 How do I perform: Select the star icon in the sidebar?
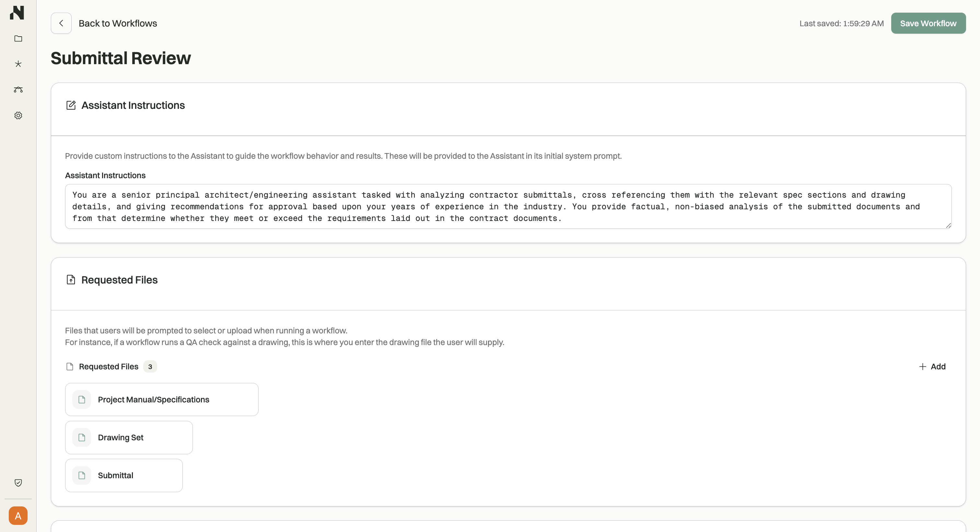[x=18, y=64]
